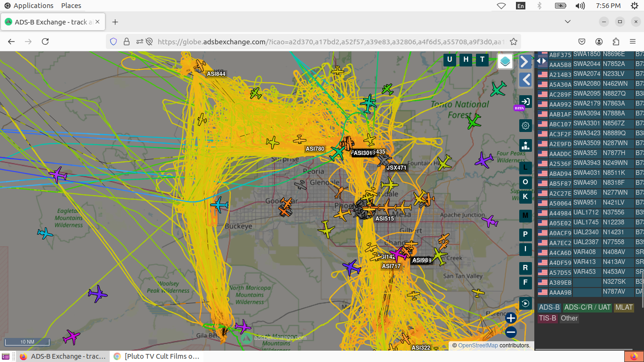Image resolution: width=644 pixels, height=362 pixels.
Task: Open the clock showing 7:56 PM
Action: (608, 6)
